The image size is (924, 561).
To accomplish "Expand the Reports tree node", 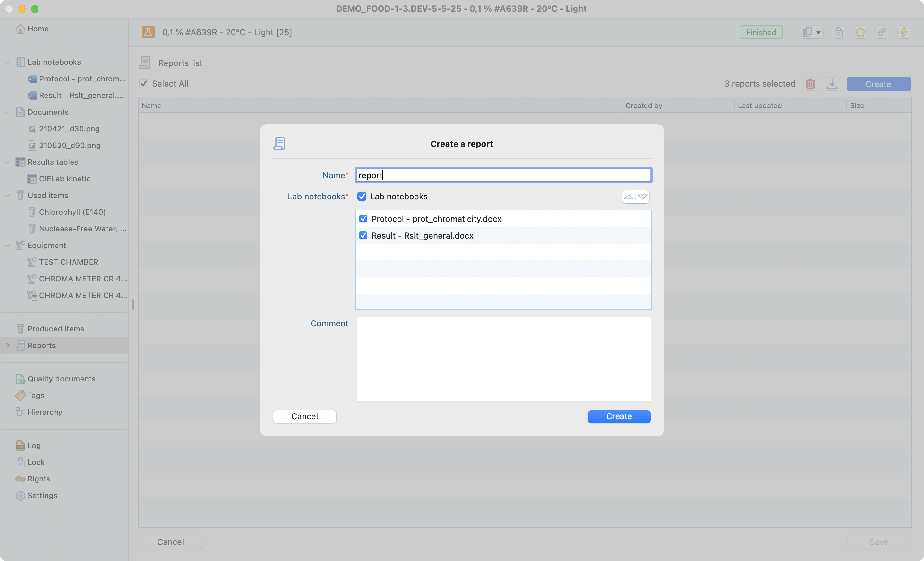I will click(7, 346).
